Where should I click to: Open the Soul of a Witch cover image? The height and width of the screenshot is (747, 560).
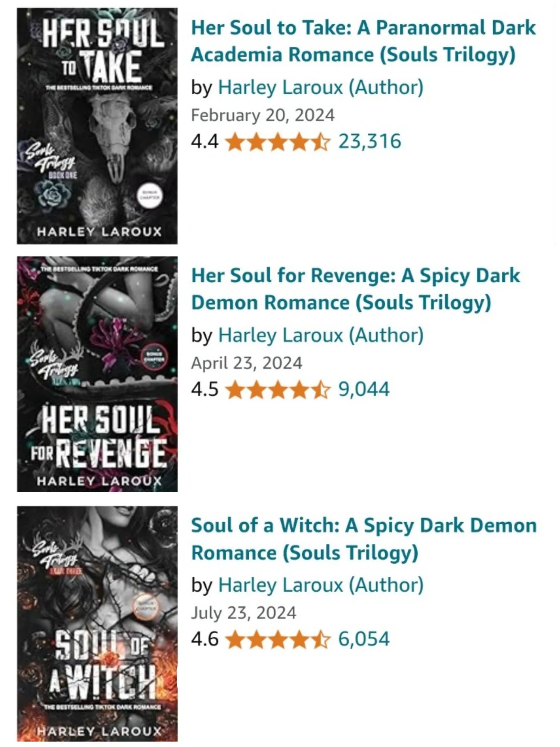[x=97, y=623]
